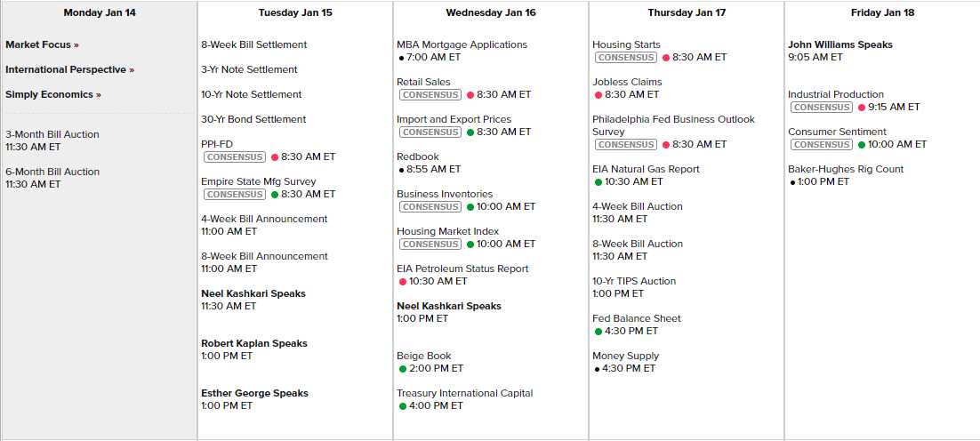Click the red dot beside PPI-FD
This screenshot has height=441, width=980.
(x=274, y=156)
